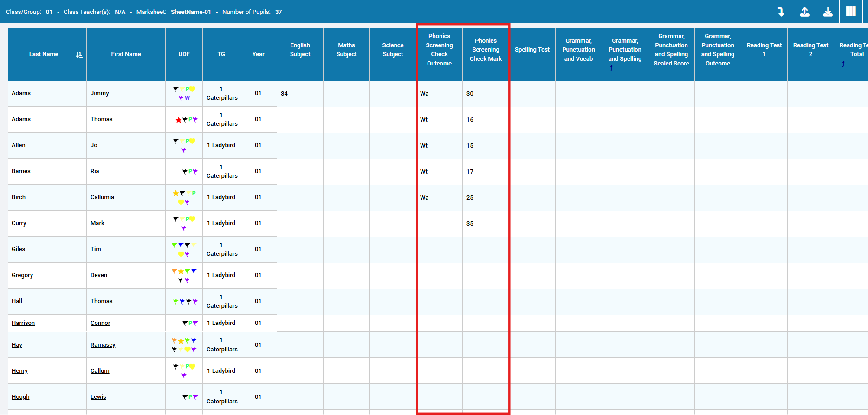Click Tim Giles' Phonics Screening Check Mark cell
The width and height of the screenshot is (868, 415).
click(486, 250)
